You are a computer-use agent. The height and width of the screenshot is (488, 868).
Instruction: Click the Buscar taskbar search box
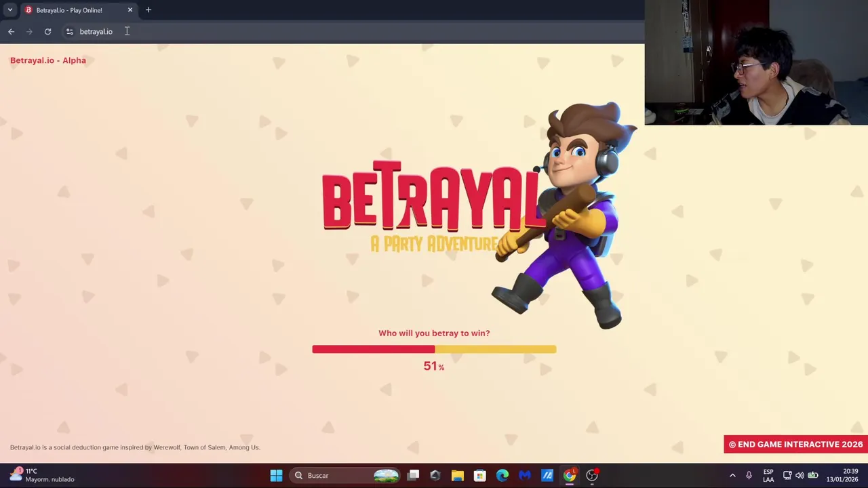point(346,475)
